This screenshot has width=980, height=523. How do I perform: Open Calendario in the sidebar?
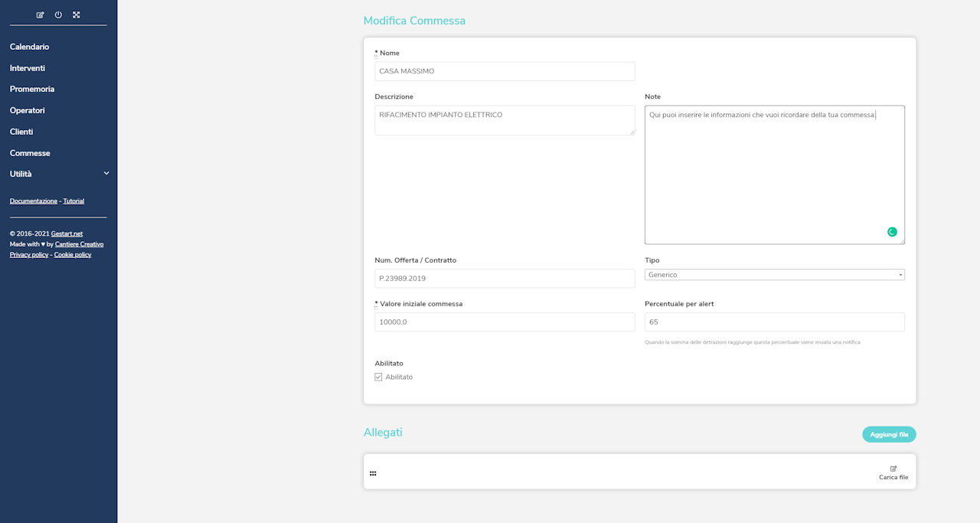pyautogui.click(x=29, y=47)
